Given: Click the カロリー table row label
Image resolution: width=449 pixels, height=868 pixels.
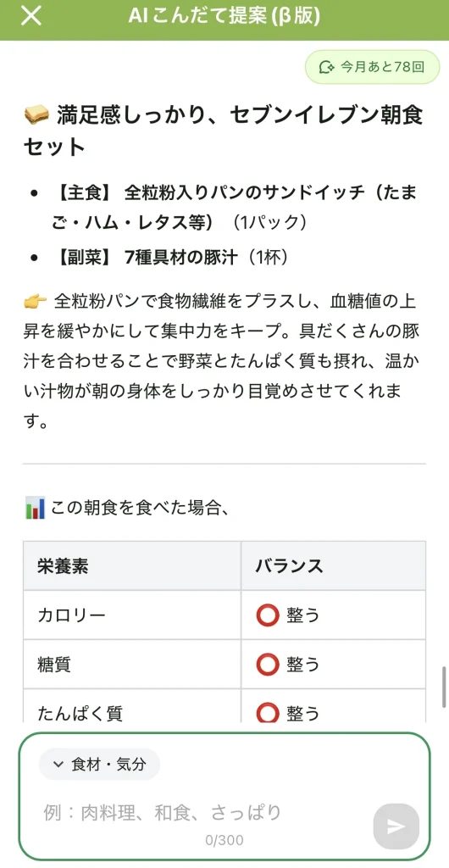Looking at the screenshot, I should 71,615.
